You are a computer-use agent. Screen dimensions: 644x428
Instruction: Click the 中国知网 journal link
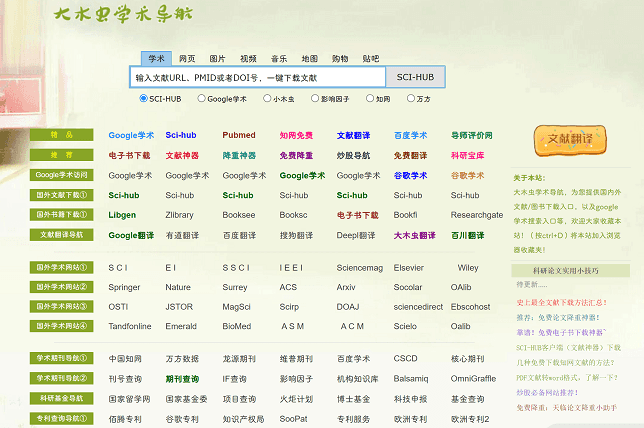tap(124, 358)
